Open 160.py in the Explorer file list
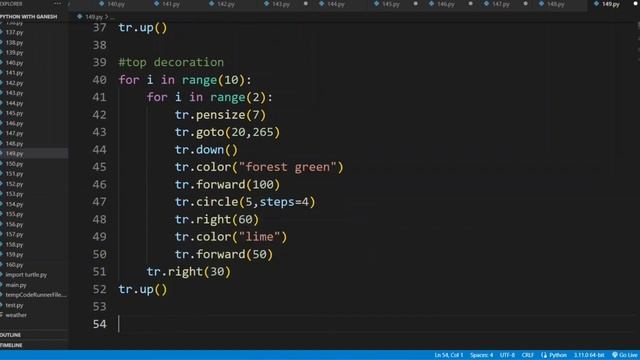Viewport: 640px width, 360px height. [14, 265]
